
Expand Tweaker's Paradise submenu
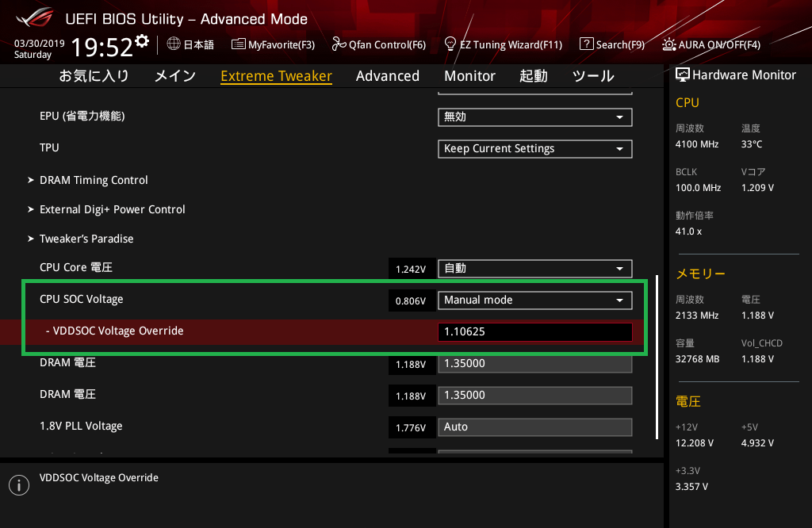click(86, 239)
